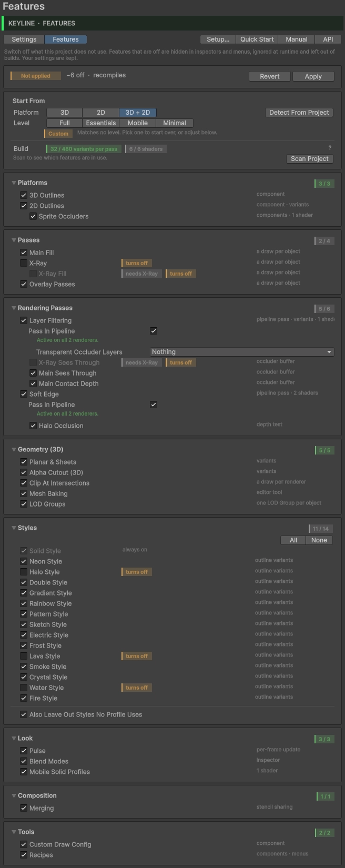Toggle the Halo Occlusion checkbox

[x=33, y=426]
